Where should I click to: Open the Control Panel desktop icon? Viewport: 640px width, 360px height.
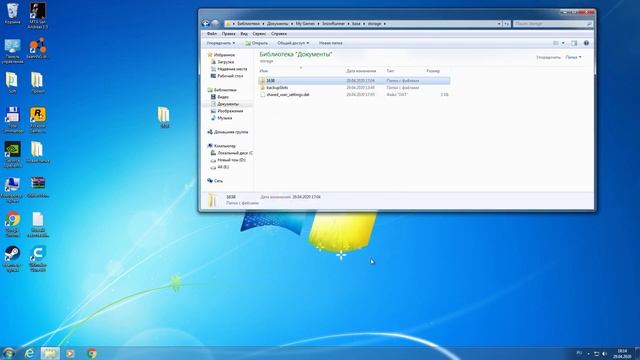click(12, 51)
